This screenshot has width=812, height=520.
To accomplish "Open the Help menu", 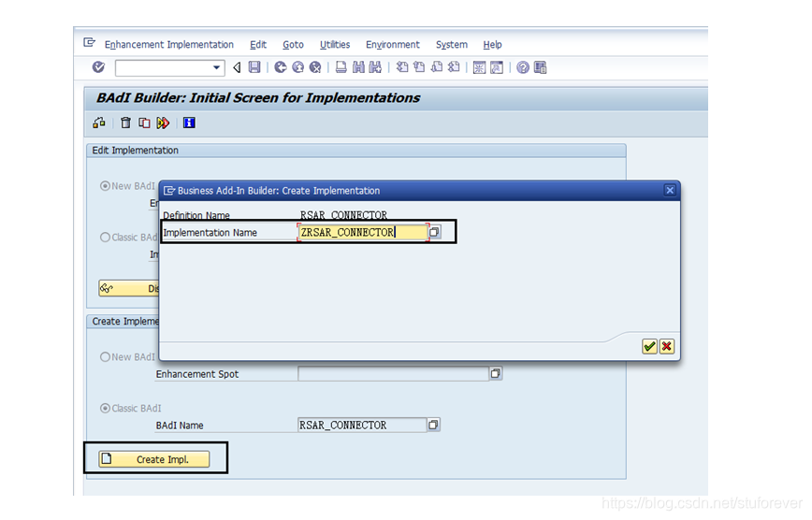I will tap(492, 45).
